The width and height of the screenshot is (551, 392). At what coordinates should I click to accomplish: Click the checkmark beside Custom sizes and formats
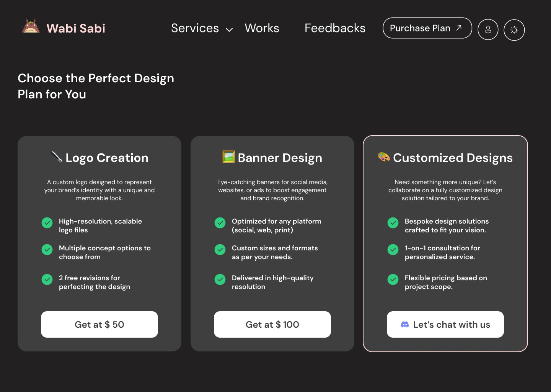(220, 250)
